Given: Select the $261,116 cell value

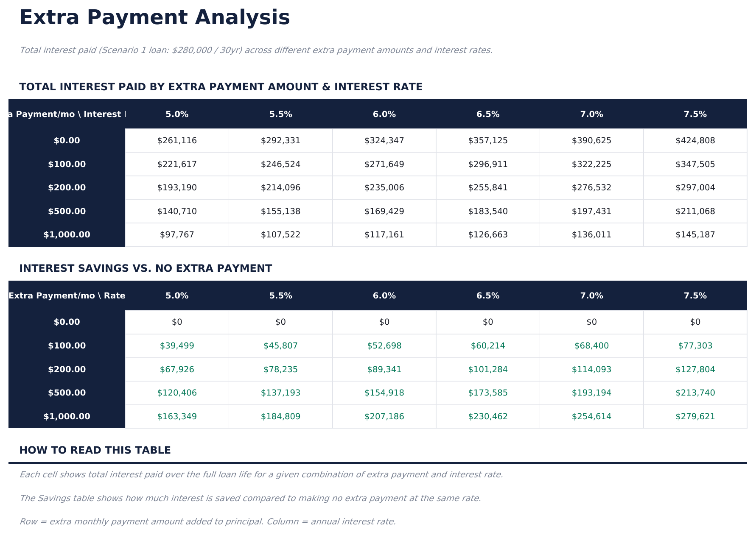Looking at the screenshot, I should [177, 140].
